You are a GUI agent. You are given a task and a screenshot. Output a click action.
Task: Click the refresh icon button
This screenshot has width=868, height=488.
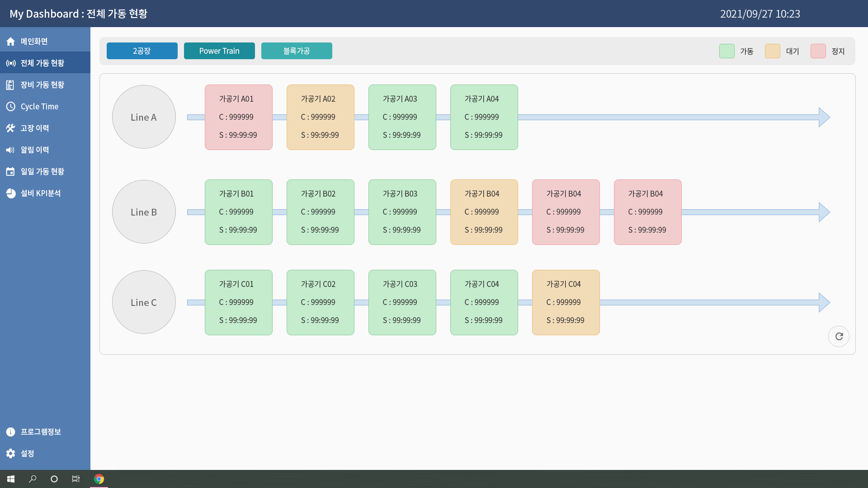pyautogui.click(x=839, y=336)
